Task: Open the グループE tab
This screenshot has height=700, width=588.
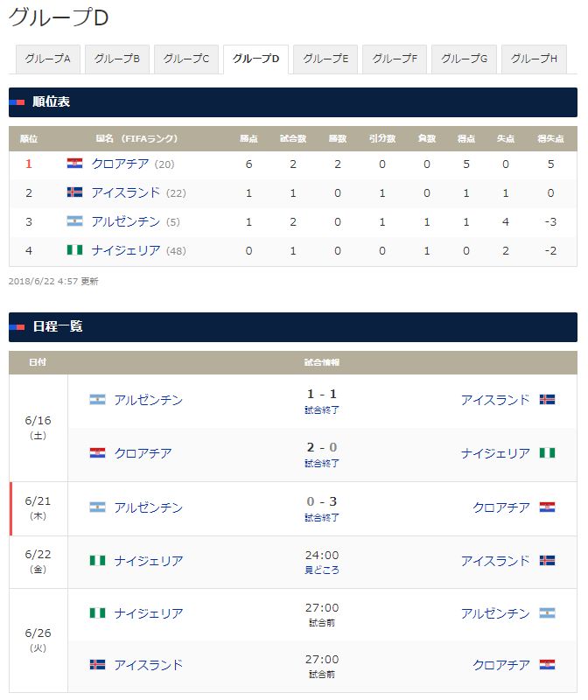Action: tap(325, 59)
